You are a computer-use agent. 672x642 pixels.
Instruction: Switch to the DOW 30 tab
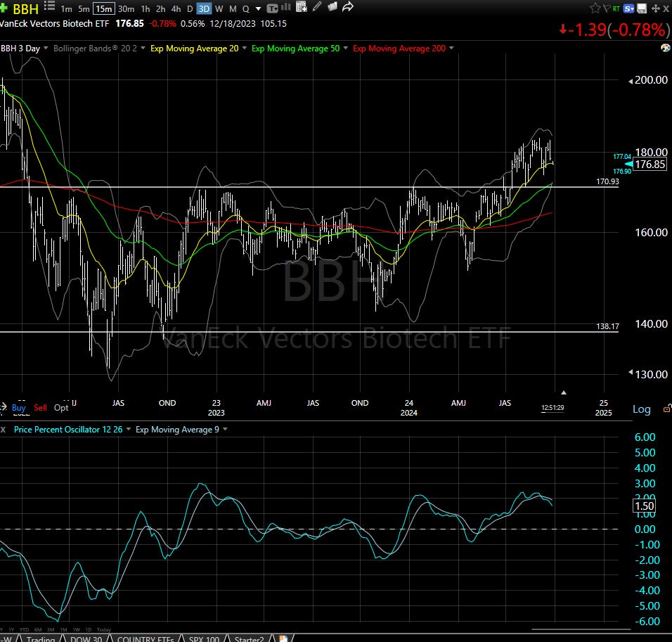click(x=86, y=638)
